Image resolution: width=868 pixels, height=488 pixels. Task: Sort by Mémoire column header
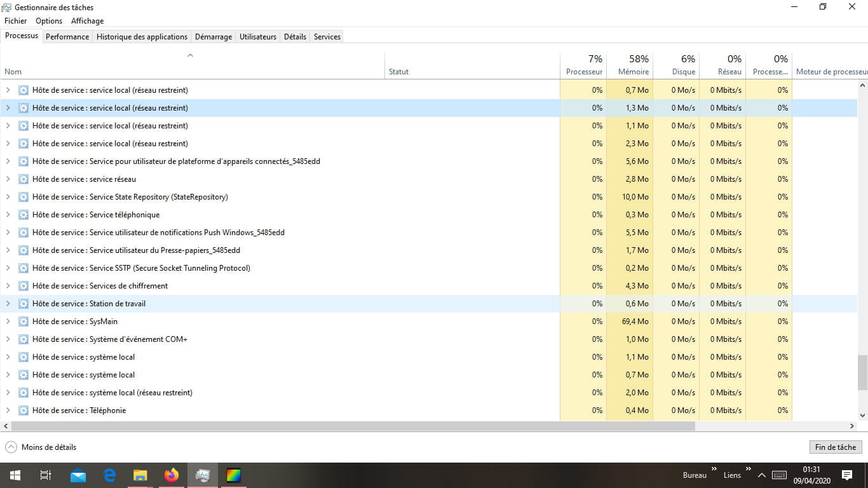click(630, 65)
